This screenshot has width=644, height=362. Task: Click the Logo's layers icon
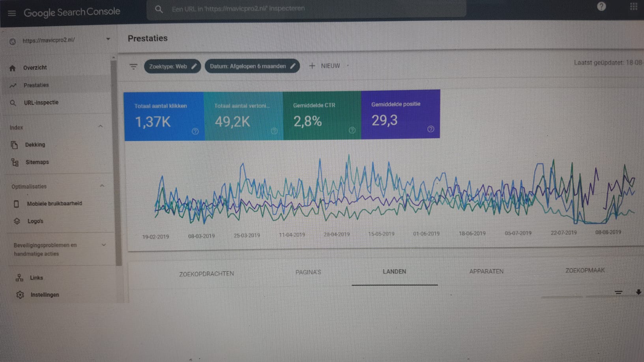pos(17,221)
